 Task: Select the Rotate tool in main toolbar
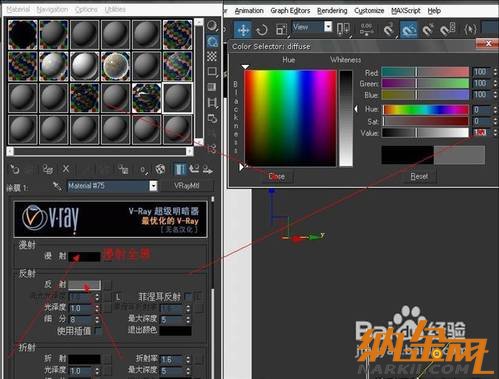[x=262, y=30]
